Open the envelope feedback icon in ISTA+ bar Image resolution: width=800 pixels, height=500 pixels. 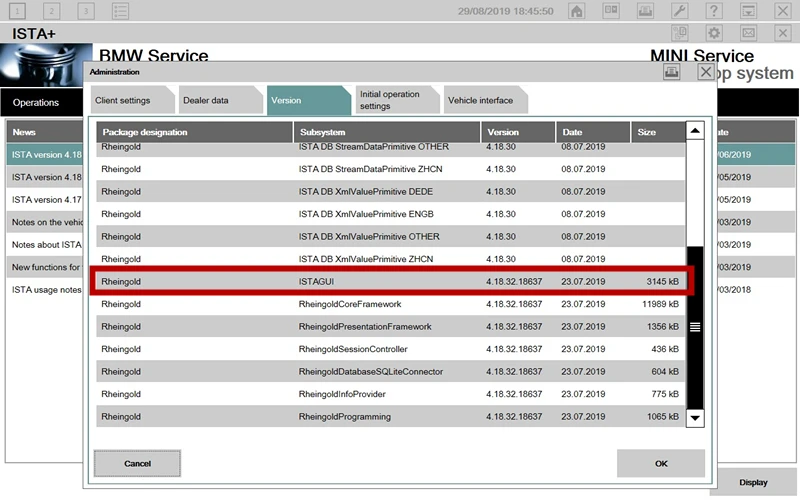[x=748, y=33]
